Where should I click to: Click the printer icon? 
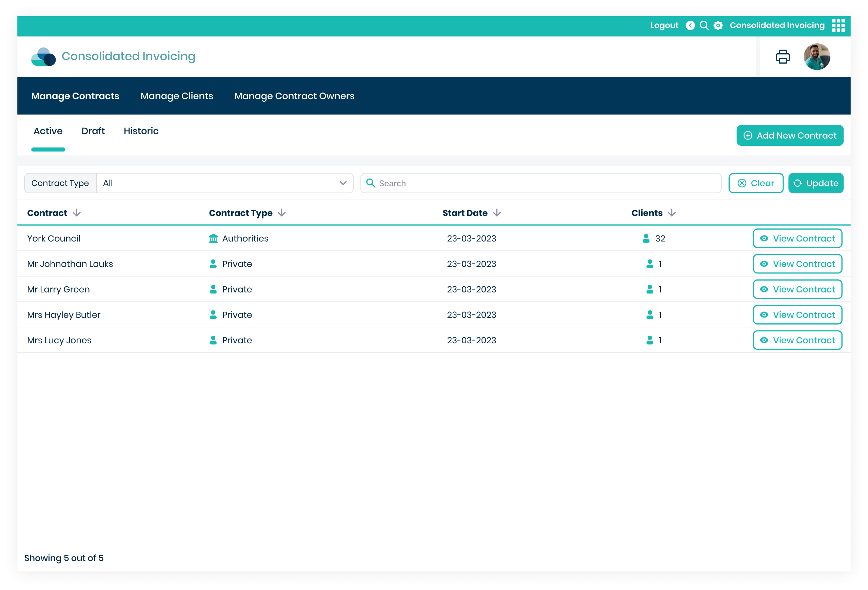pyautogui.click(x=783, y=57)
